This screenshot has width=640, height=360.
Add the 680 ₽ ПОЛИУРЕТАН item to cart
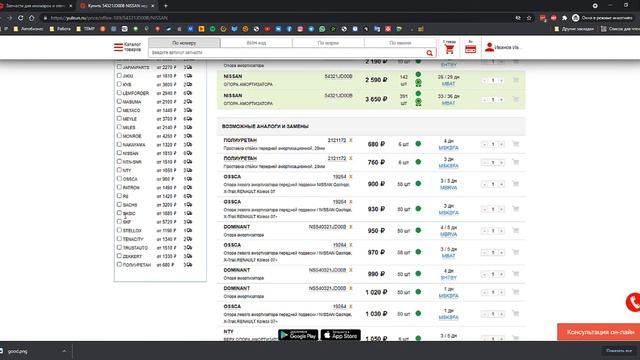[516, 144]
